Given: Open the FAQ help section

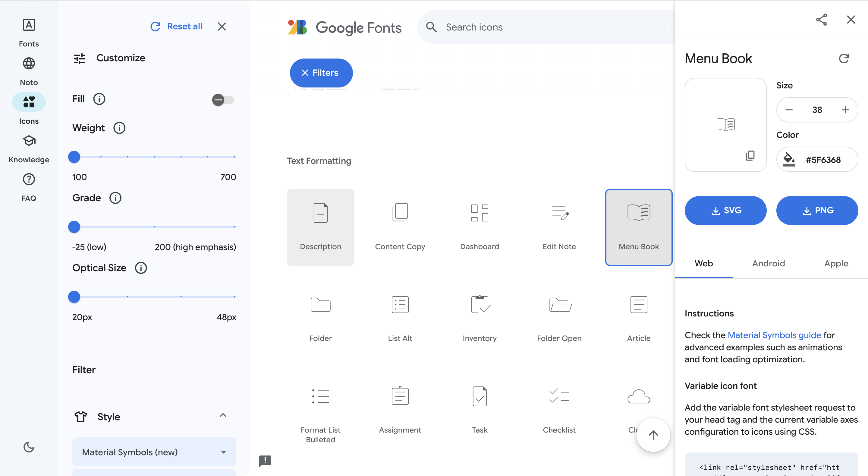Looking at the screenshot, I should [x=29, y=188].
